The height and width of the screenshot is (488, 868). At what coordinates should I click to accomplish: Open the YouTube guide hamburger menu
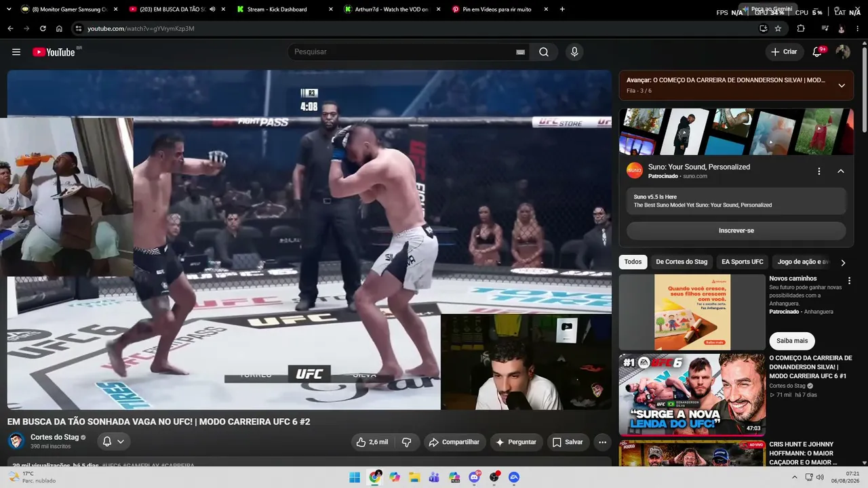(16, 52)
